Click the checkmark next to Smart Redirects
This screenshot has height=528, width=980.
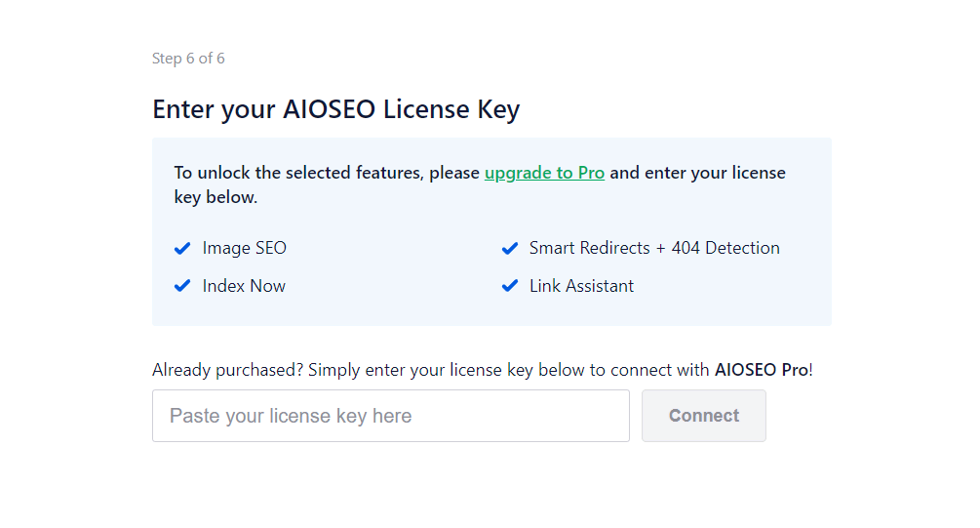[x=509, y=249]
